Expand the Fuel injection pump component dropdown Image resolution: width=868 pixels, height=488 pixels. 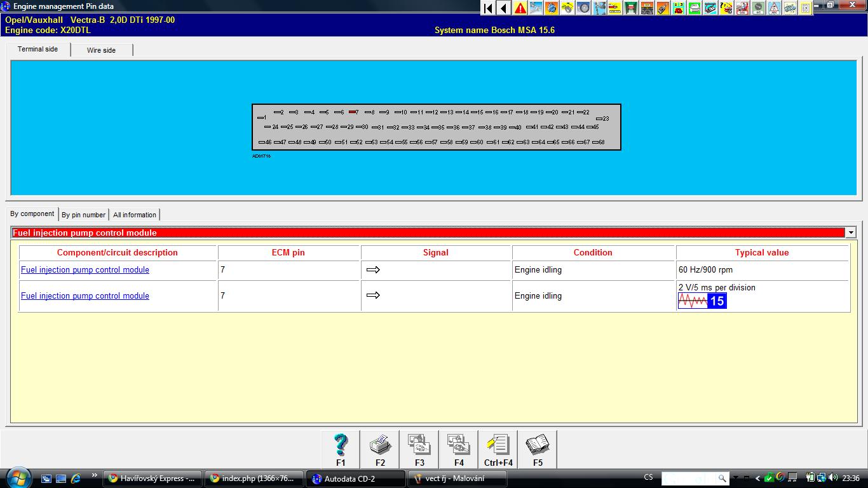[850, 233]
